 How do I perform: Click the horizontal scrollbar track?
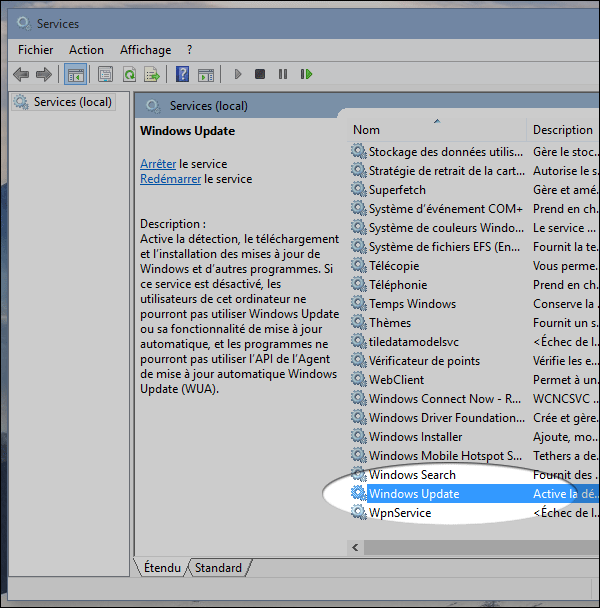(481, 547)
